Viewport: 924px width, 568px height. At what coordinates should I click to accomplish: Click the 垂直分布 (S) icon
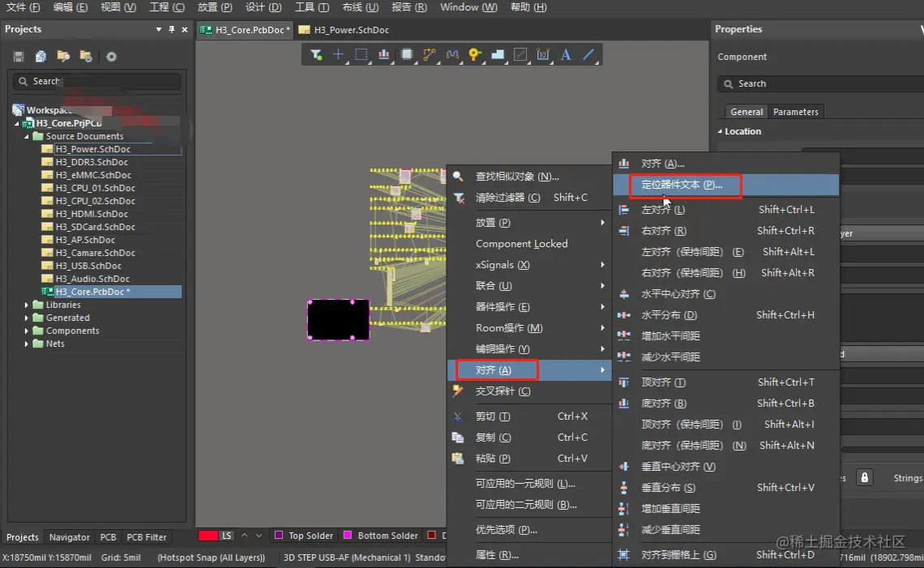coord(624,488)
